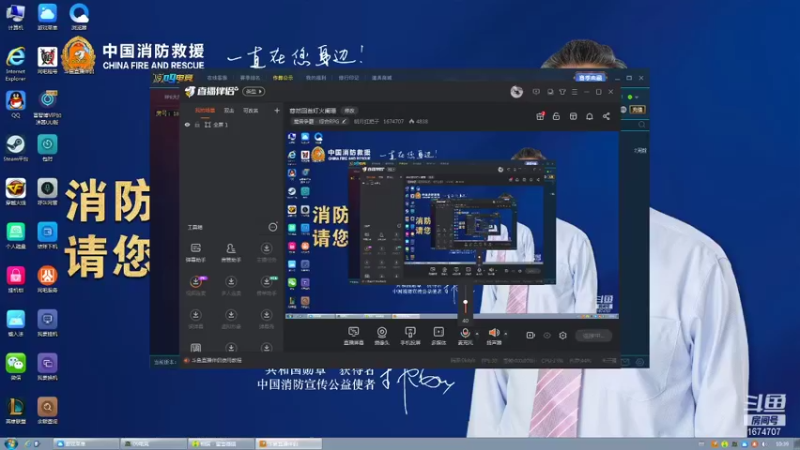Open the gift box icon with red badge
Viewport: 800px width, 450px height.
pyautogui.click(x=540, y=116)
